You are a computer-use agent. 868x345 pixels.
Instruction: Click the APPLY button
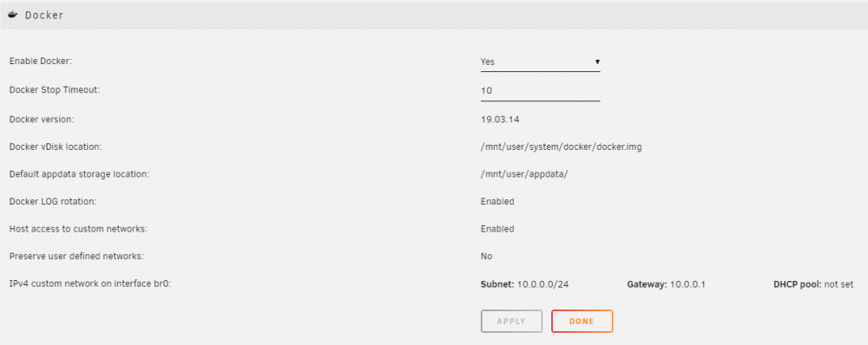click(x=511, y=322)
